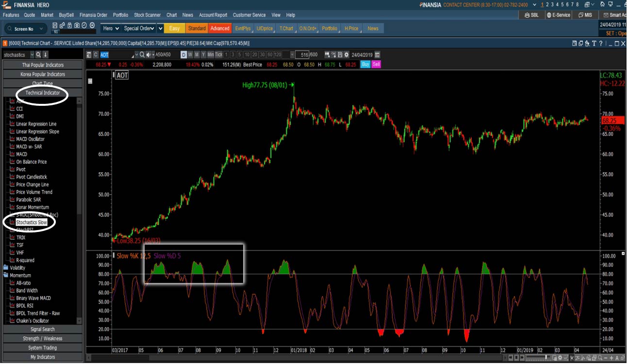Expand dropdown chevron next to Contact Center

pyautogui.click(x=534, y=4)
